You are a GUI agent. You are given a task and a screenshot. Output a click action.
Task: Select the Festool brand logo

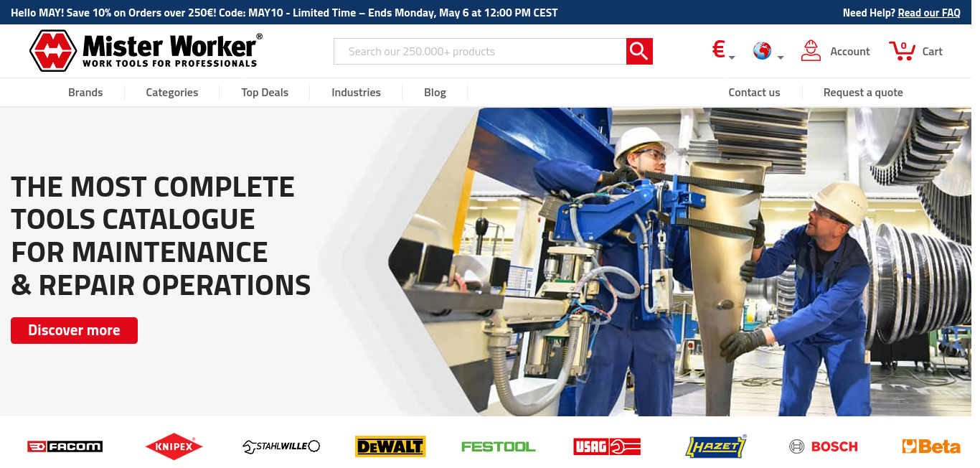click(x=499, y=446)
